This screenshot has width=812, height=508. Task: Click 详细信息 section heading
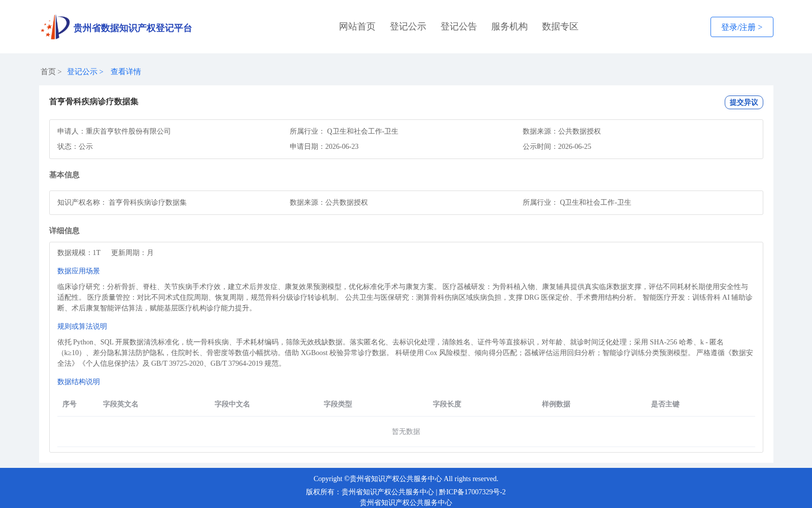(x=64, y=231)
